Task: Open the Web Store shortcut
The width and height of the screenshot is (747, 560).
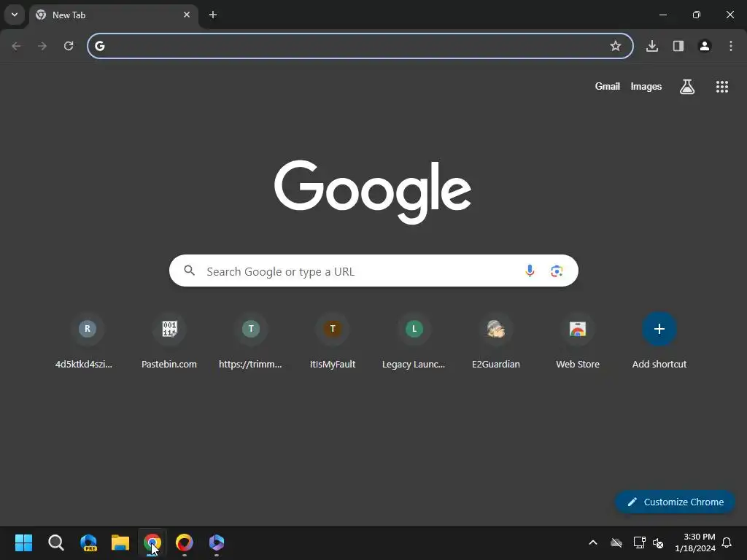Action: click(578, 341)
